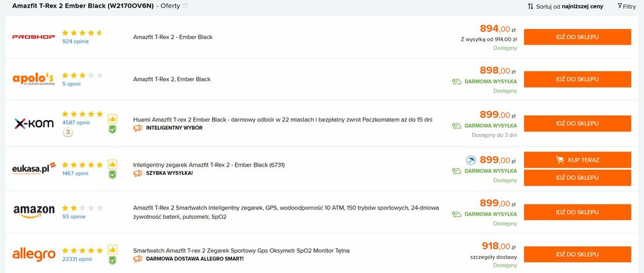644x273 pixels.
Task: Click the thumbs-up badge next to x-kom
Action: 112,119
